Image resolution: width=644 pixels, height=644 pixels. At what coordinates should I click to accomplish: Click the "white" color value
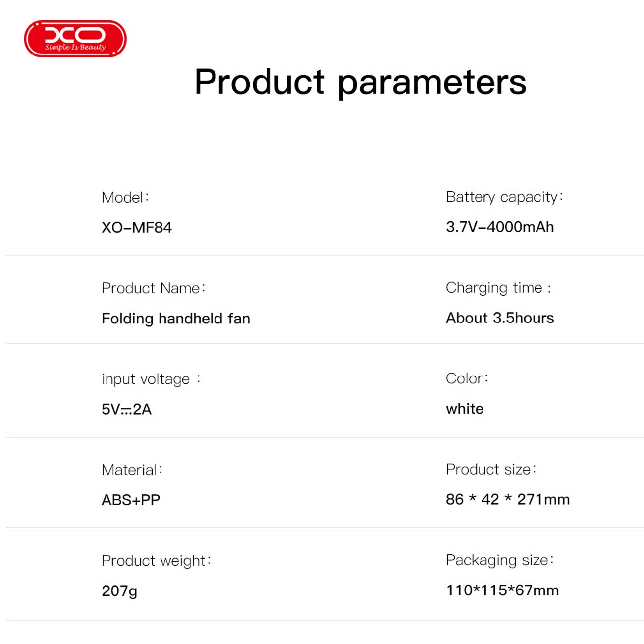pos(465,409)
